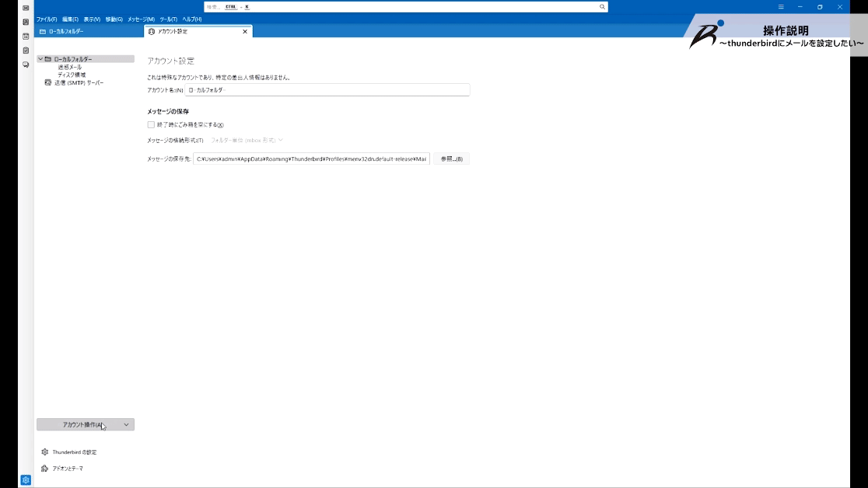The height and width of the screenshot is (488, 868).
Task: Close the アカウント設定 tab
Action: 245,32
